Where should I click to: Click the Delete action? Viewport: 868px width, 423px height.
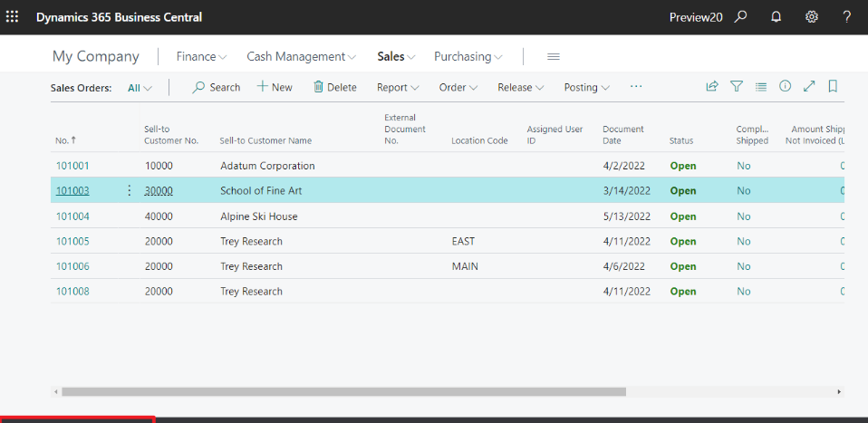tap(335, 87)
